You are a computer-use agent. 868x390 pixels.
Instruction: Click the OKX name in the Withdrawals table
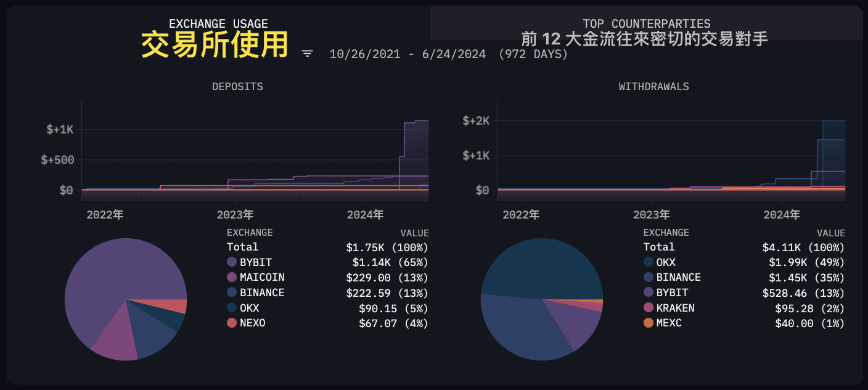click(666, 262)
